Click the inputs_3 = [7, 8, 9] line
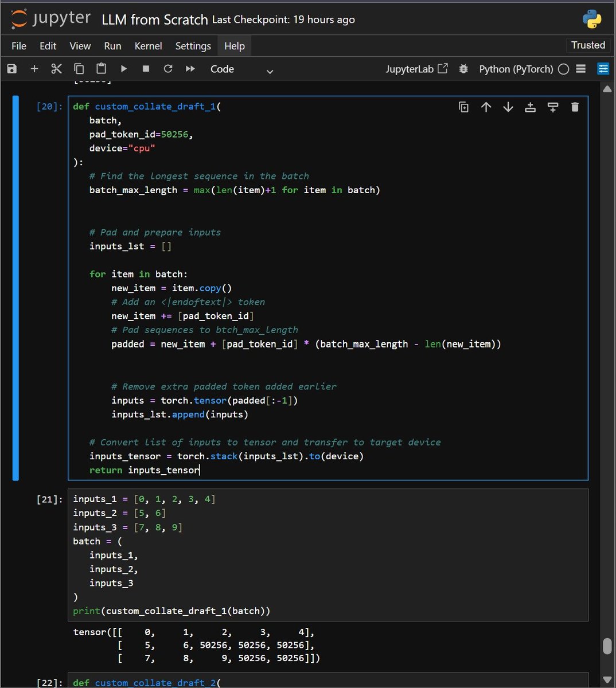The height and width of the screenshot is (688, 616). [127, 527]
